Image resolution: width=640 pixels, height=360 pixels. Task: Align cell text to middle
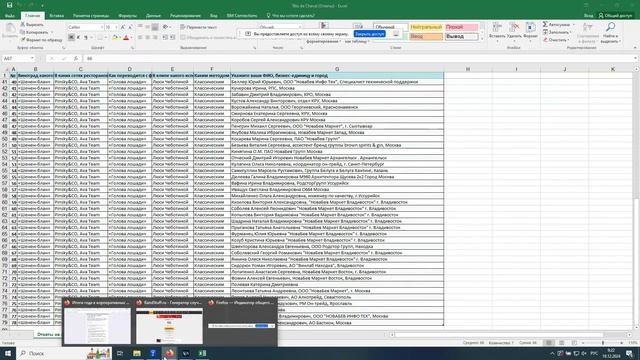[x=147, y=27]
